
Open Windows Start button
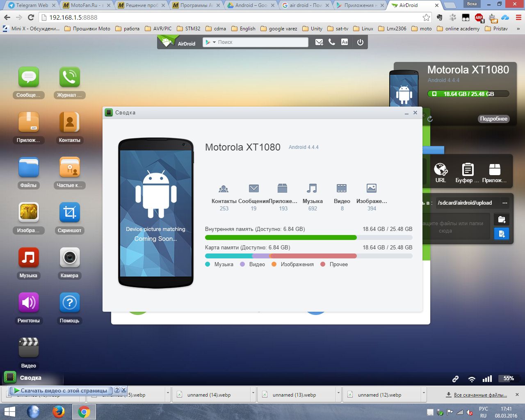[x=9, y=412]
